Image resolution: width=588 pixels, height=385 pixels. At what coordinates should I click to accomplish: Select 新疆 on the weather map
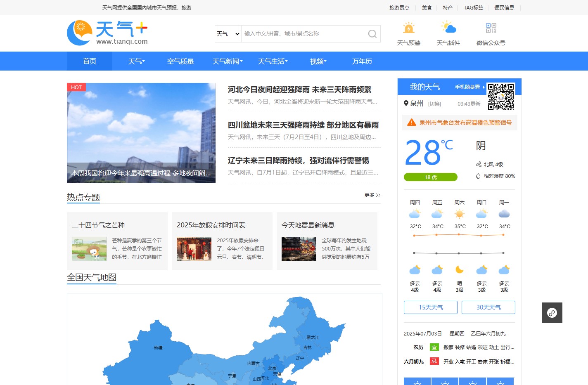158,348
